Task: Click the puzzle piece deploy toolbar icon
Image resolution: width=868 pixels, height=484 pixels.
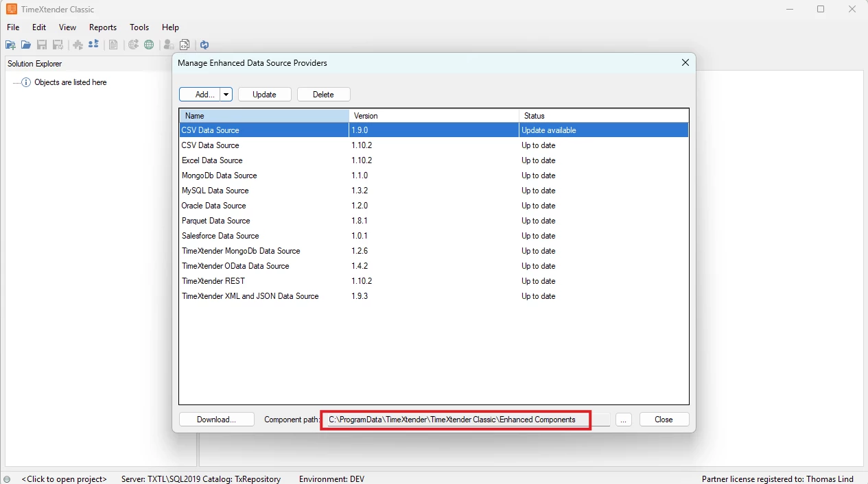Action: pos(78,45)
